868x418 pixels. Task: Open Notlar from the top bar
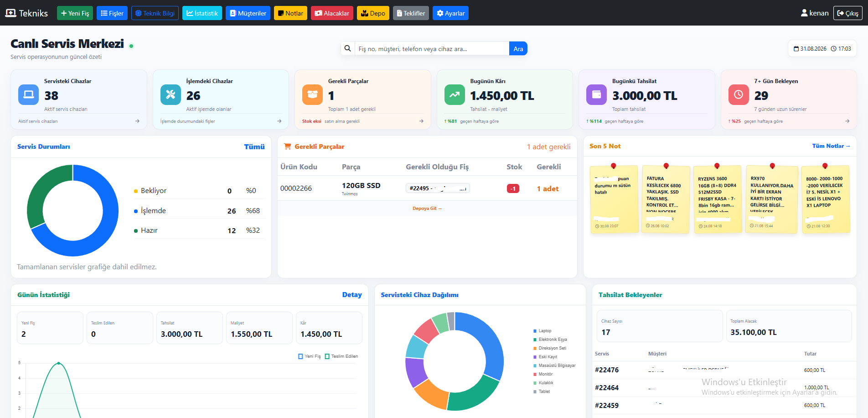tap(290, 13)
